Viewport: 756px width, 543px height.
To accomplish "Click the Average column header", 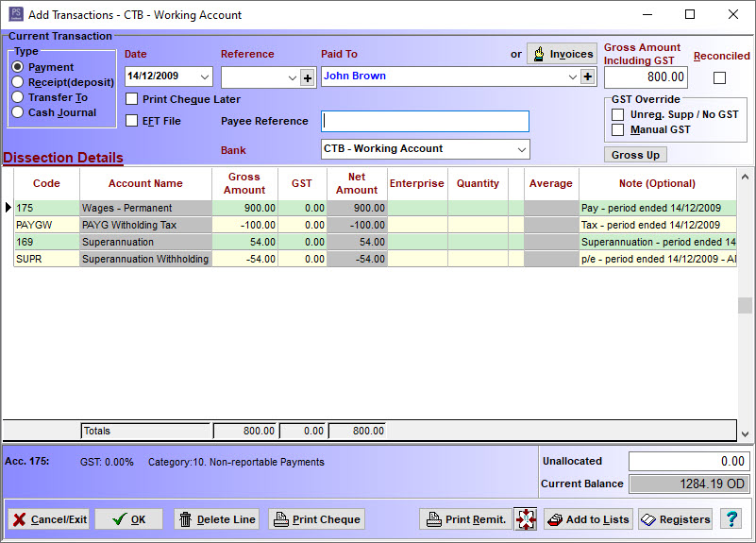I will click(x=551, y=183).
